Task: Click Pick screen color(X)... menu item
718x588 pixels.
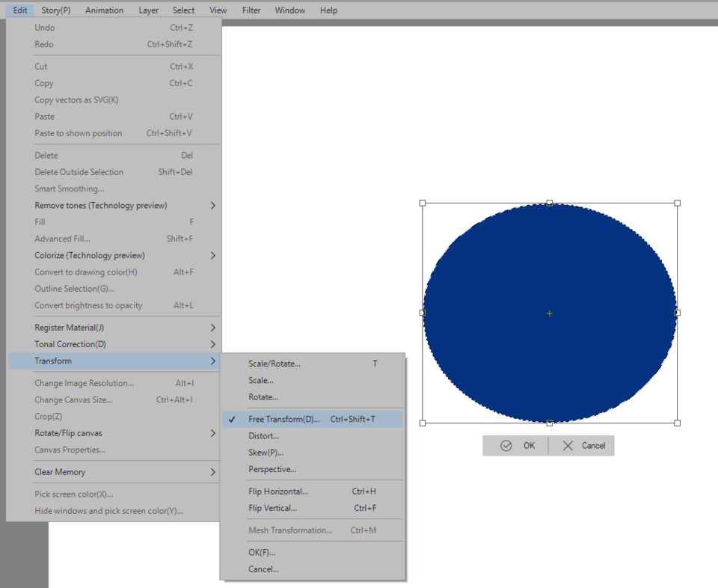Action: 114,494
